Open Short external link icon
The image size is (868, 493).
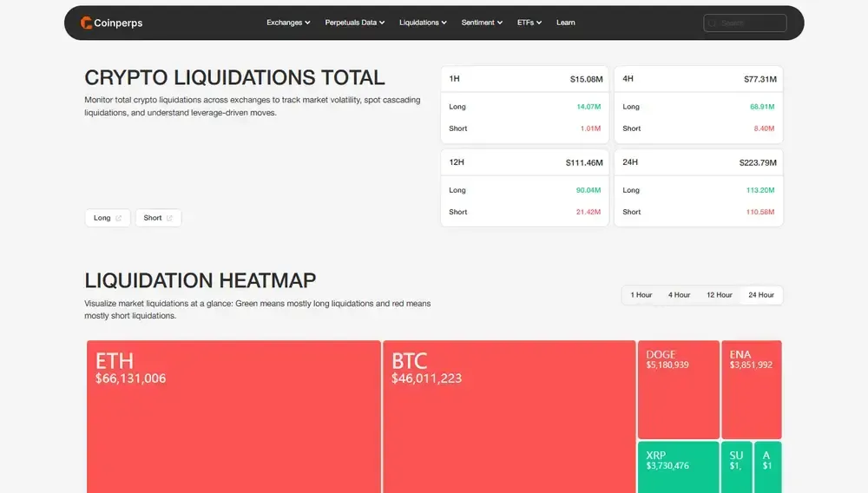[169, 218]
